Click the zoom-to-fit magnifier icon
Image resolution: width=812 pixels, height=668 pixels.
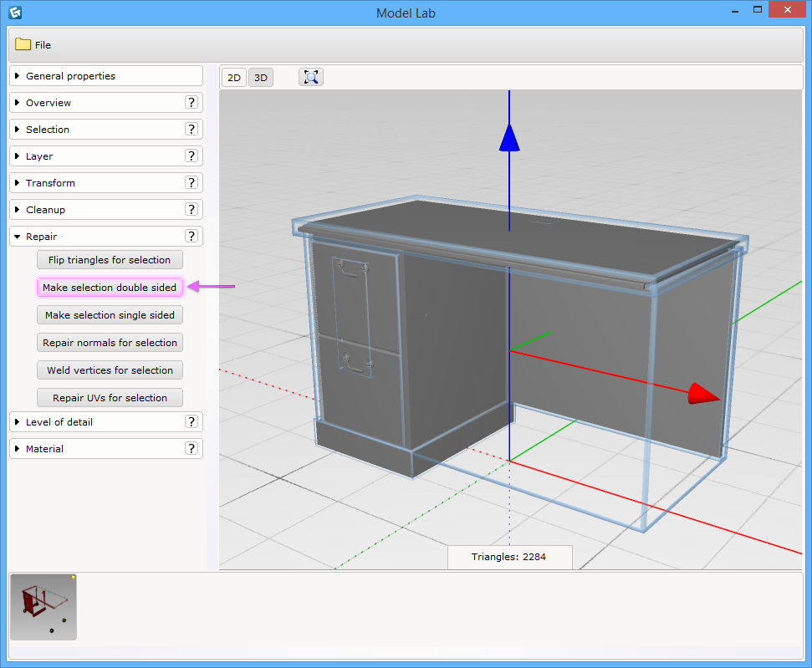[311, 77]
